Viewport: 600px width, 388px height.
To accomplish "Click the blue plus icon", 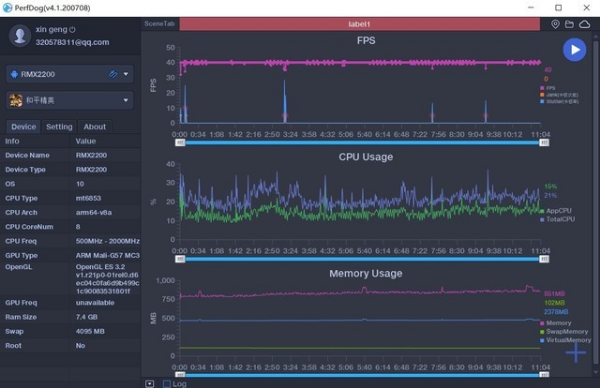I will tap(576, 353).
